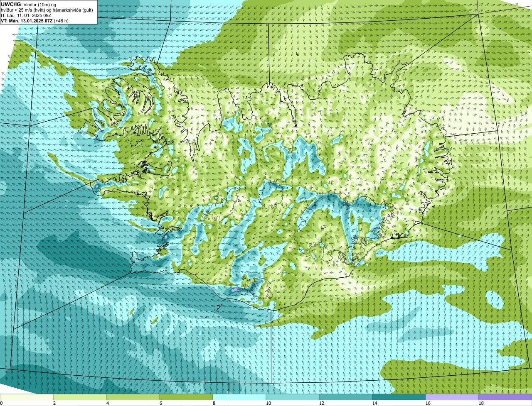
Task: Click the legend scale value "16"
Action: 428,403
